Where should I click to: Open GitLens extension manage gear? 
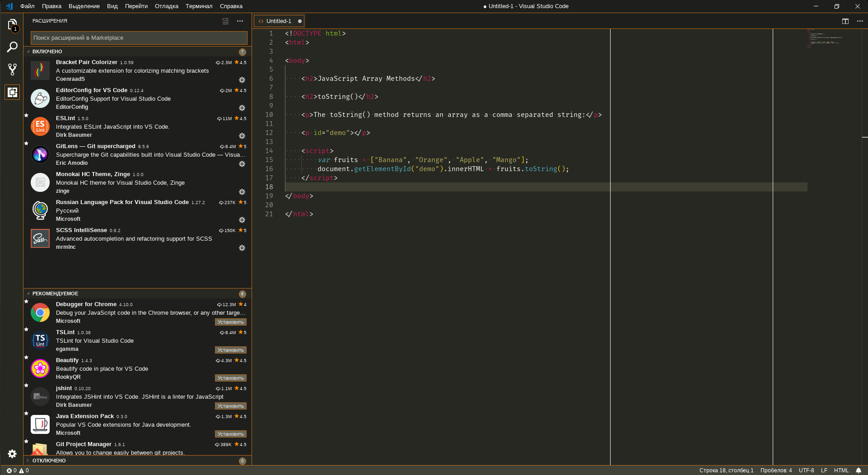click(242, 164)
